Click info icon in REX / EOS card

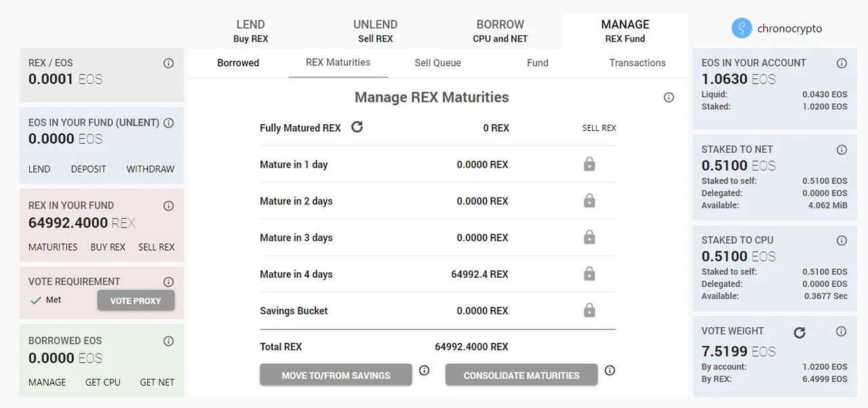pos(169,63)
